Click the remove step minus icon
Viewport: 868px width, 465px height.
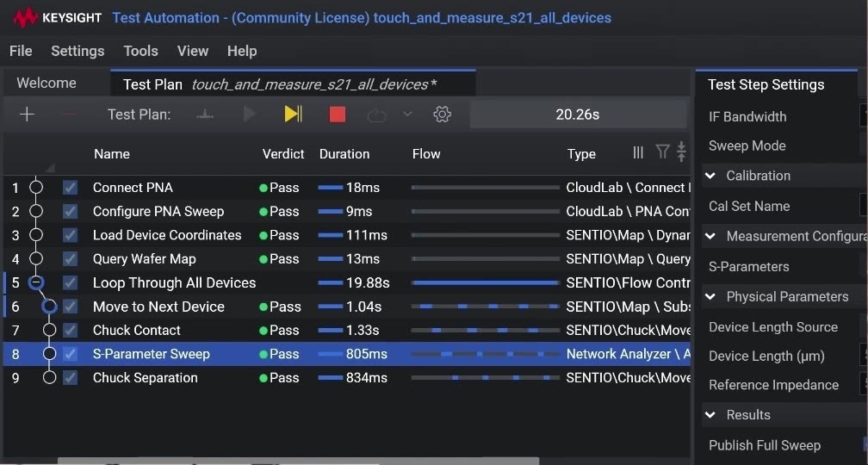point(69,115)
